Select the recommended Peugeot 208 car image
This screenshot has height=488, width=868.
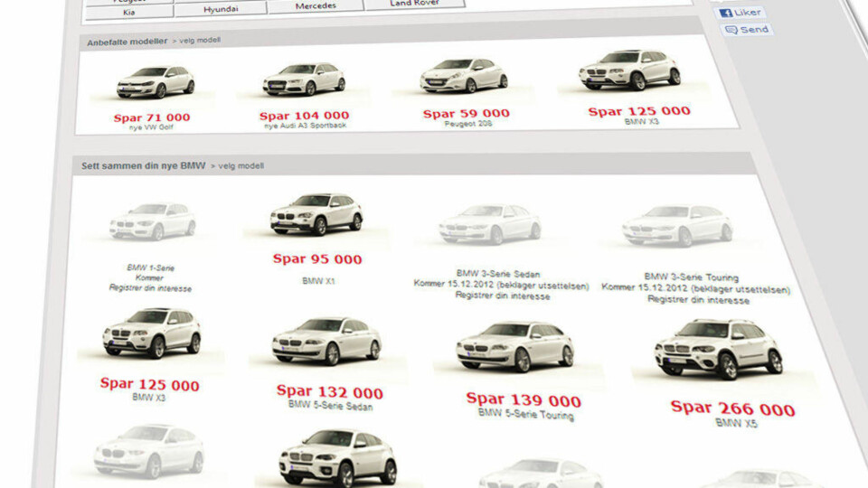(464, 75)
